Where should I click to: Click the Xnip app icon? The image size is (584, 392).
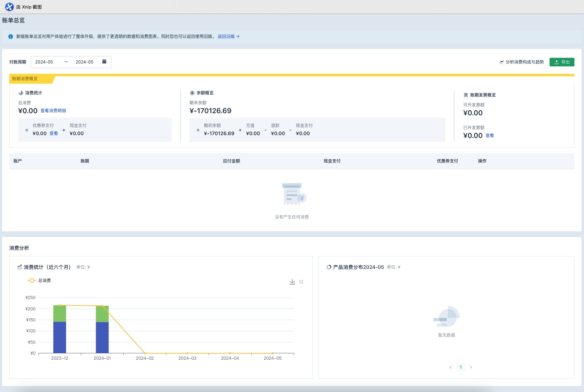tap(9, 7)
